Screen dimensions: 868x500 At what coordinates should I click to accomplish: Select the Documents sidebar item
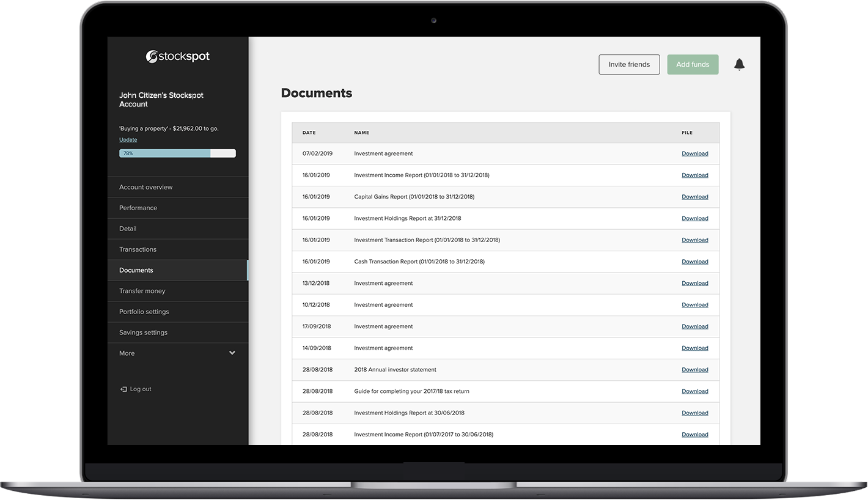tap(136, 270)
